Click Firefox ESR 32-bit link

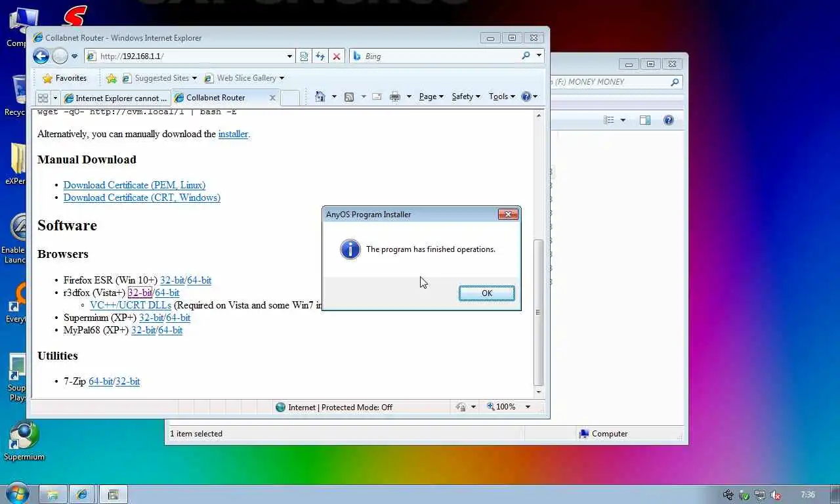[172, 280]
